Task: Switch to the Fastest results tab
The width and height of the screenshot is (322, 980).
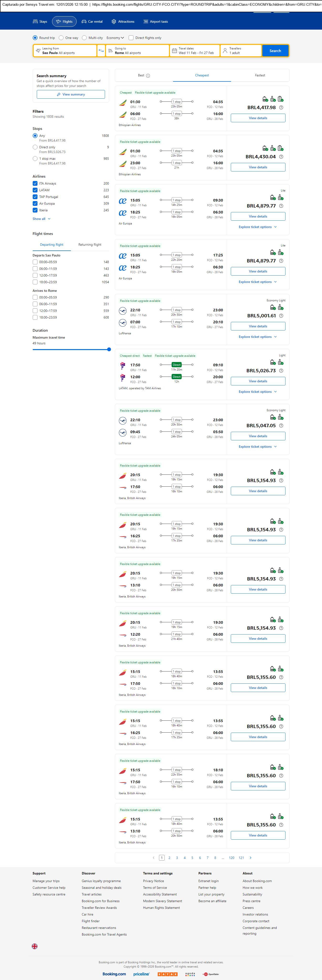Action: pyautogui.click(x=260, y=75)
